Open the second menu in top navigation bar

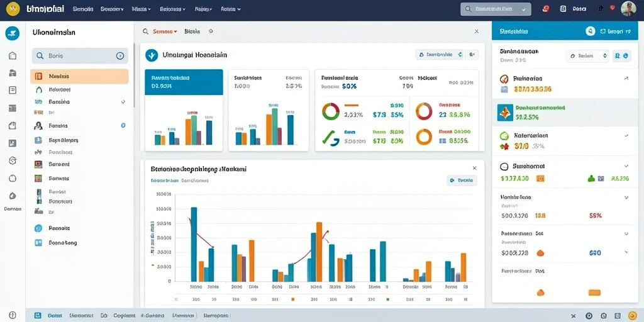[113, 9]
